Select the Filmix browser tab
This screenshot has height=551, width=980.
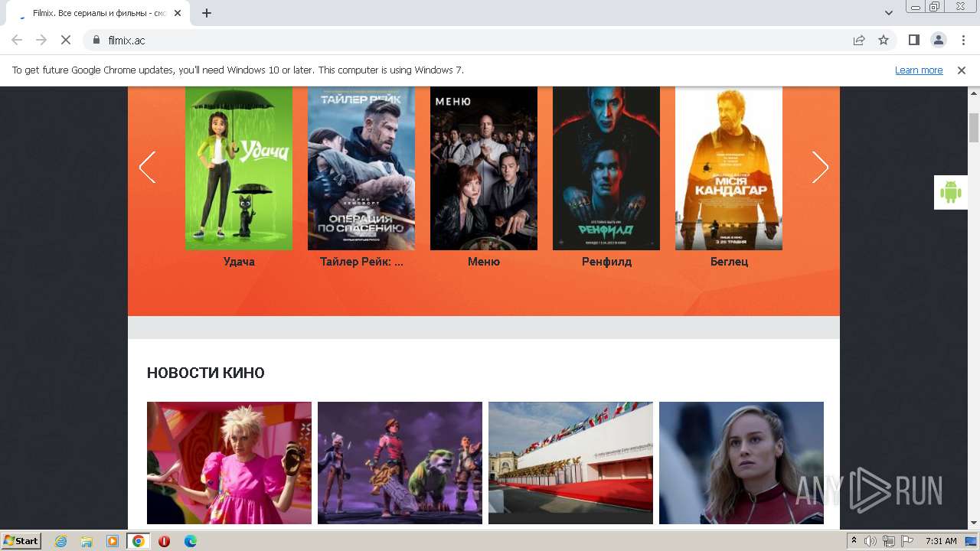(99, 13)
